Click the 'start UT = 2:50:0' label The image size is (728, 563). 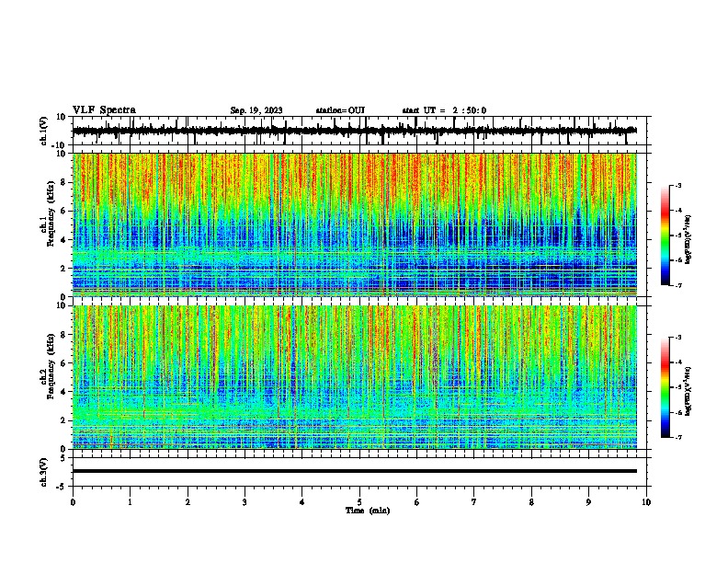click(x=444, y=110)
